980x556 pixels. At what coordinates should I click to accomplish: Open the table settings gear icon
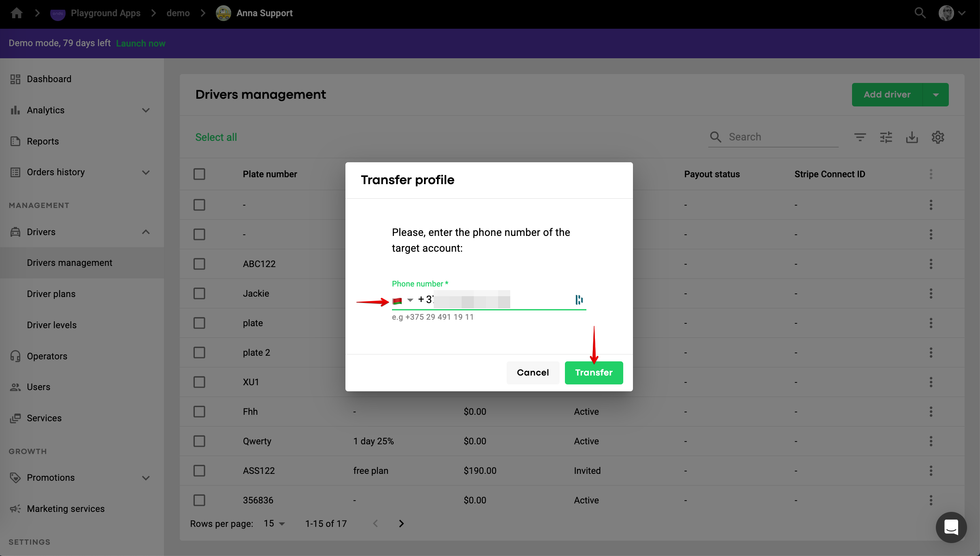coord(937,137)
